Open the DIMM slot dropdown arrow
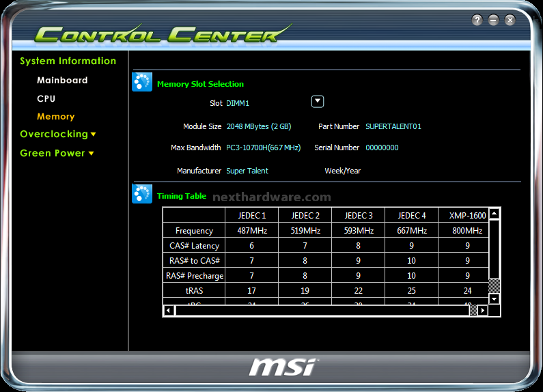This screenshot has width=543, height=392. point(318,102)
